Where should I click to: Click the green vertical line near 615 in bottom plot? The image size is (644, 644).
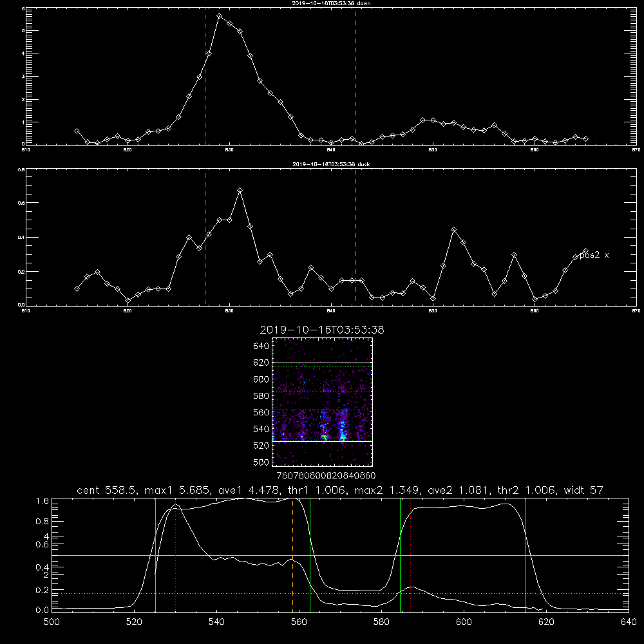526,554
